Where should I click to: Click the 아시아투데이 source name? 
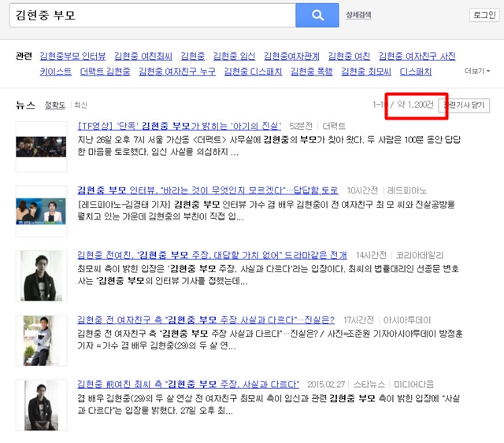click(x=407, y=320)
